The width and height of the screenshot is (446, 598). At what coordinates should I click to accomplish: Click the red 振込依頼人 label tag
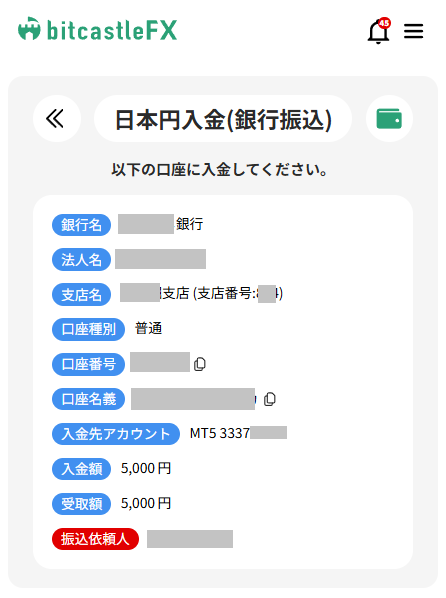click(x=95, y=539)
